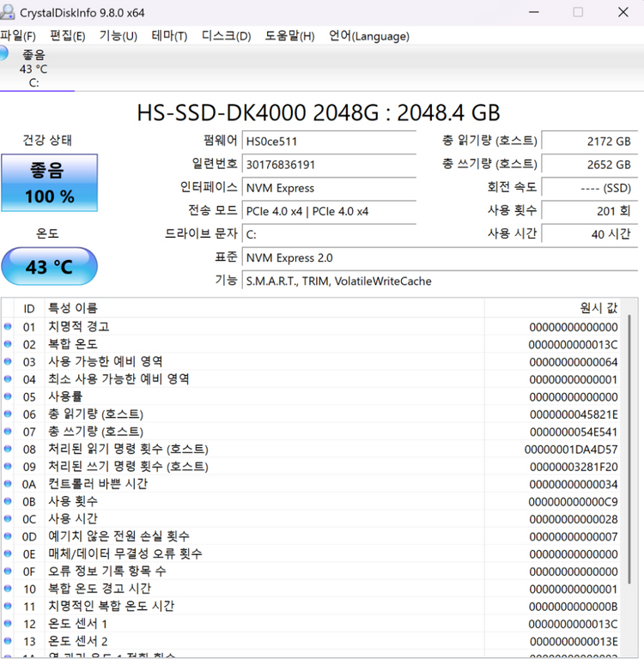Click the status dot for row 0D
644x659 pixels.
tap(8, 536)
